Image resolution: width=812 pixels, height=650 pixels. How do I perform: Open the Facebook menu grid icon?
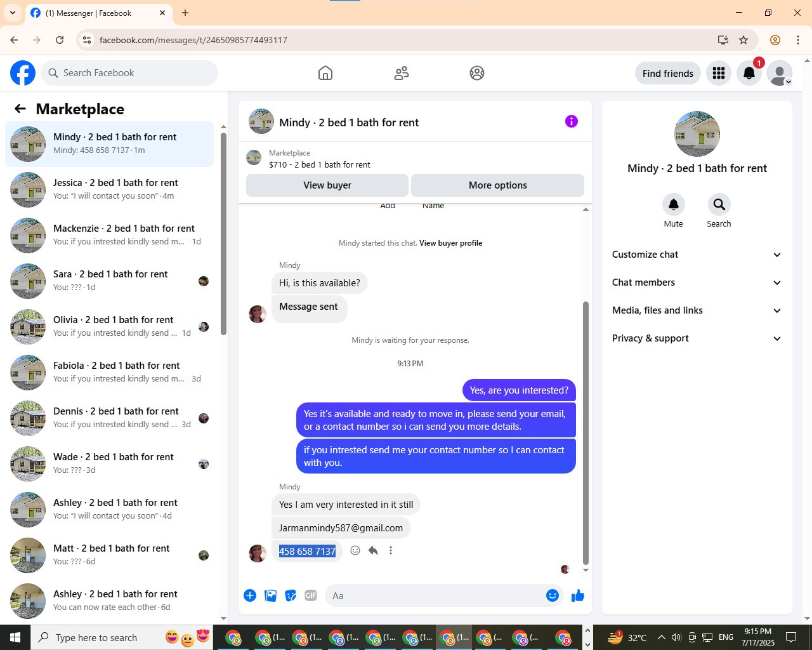tap(719, 73)
